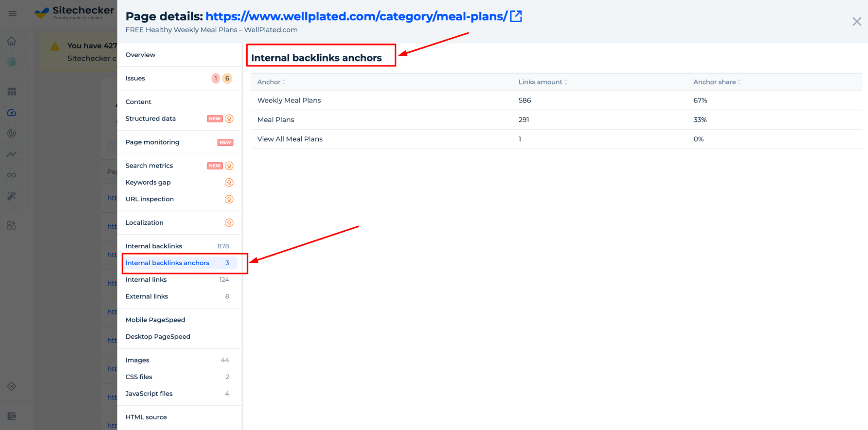Click the Meal Plans anchor row
Viewport: 868px width, 430px height.
tap(556, 120)
